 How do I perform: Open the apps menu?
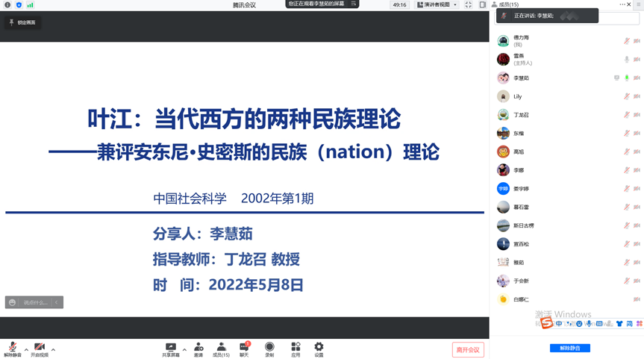(296, 349)
